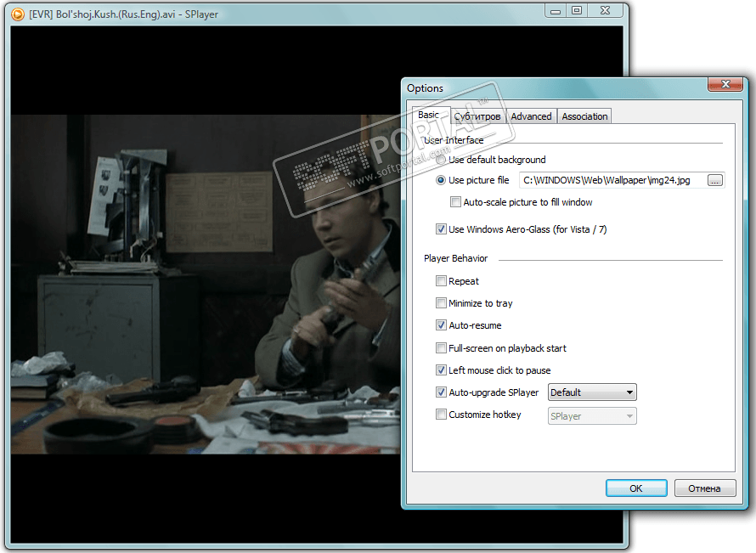Enable Full-screen on playback start

tap(441, 347)
